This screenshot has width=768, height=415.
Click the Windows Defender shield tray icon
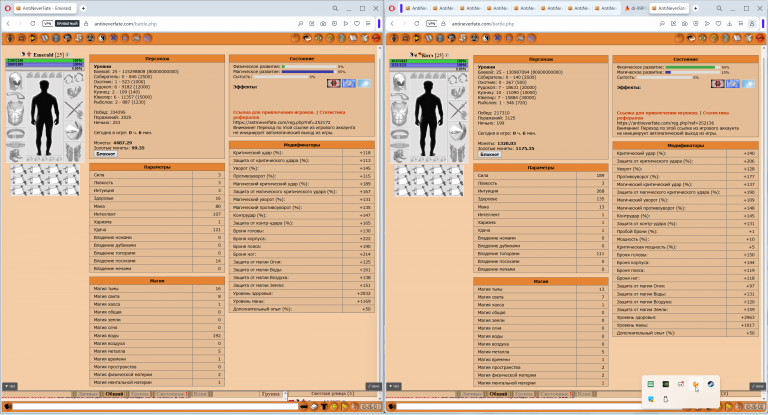[651, 399]
